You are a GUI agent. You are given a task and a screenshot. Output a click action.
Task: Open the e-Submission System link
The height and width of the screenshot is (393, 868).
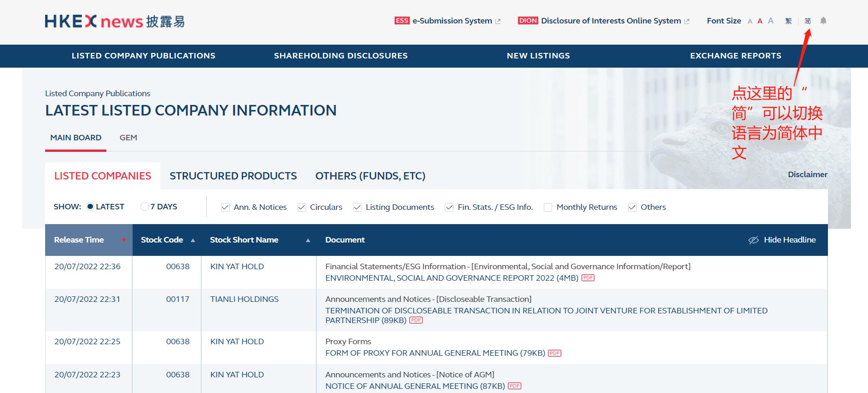pyautogui.click(x=452, y=21)
